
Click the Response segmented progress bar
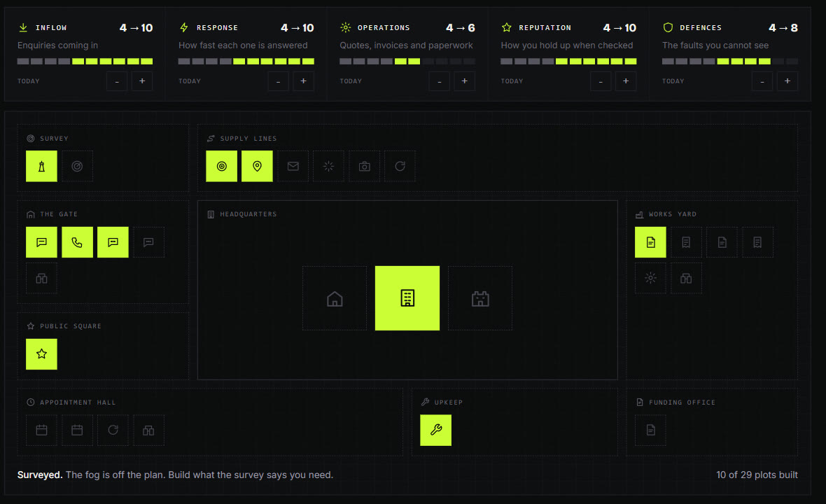coord(246,62)
